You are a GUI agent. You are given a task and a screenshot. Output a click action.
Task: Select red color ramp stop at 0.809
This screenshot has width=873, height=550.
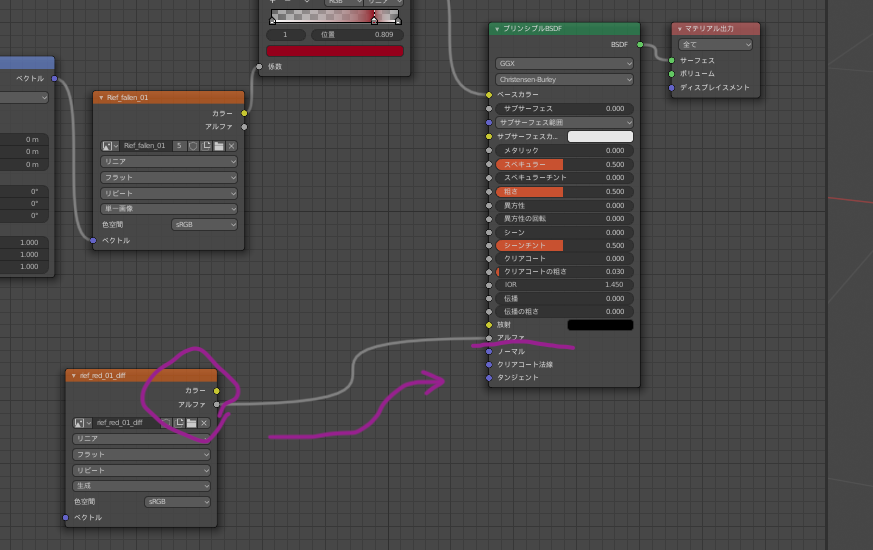374,21
